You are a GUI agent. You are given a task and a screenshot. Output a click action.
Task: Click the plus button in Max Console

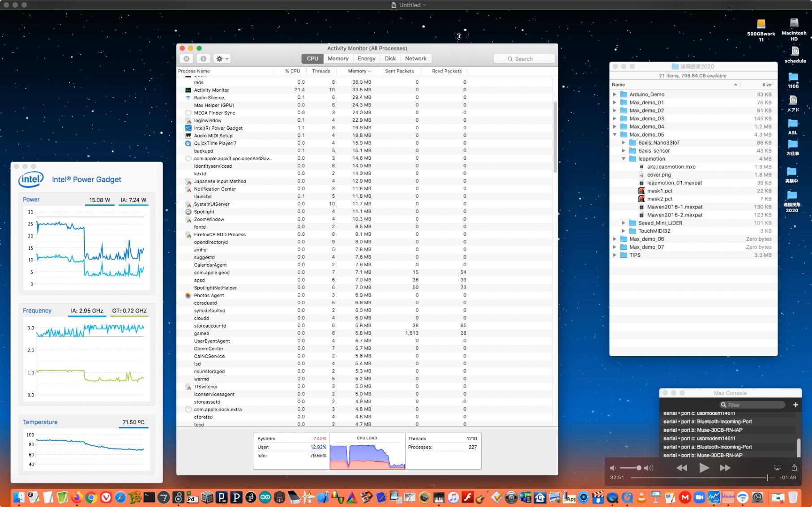click(x=795, y=405)
